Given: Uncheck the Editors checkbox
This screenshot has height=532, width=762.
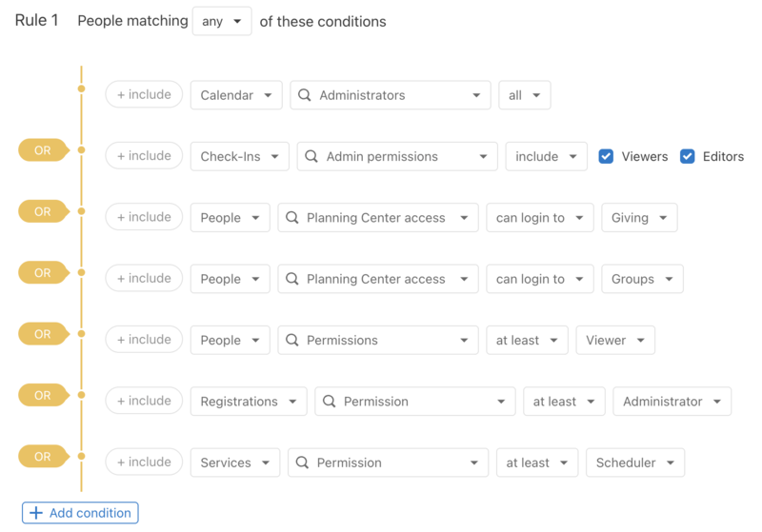Looking at the screenshot, I should coord(687,156).
